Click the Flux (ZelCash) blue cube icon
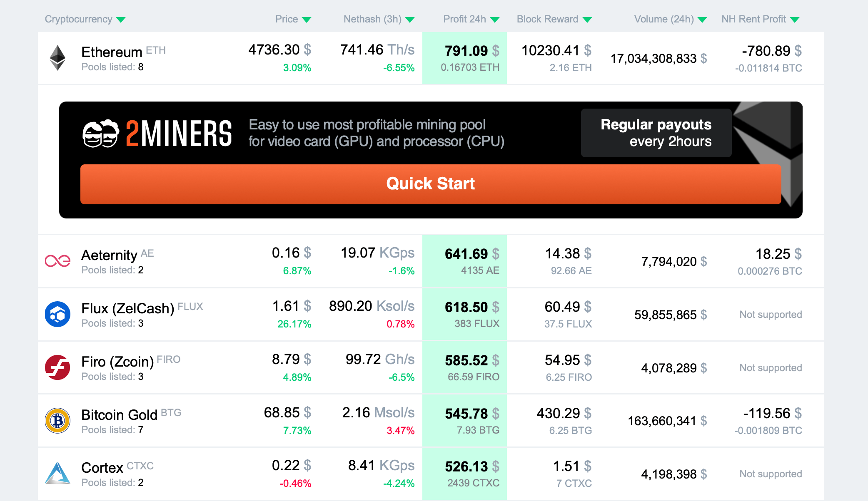The width and height of the screenshot is (868, 501). point(57,314)
